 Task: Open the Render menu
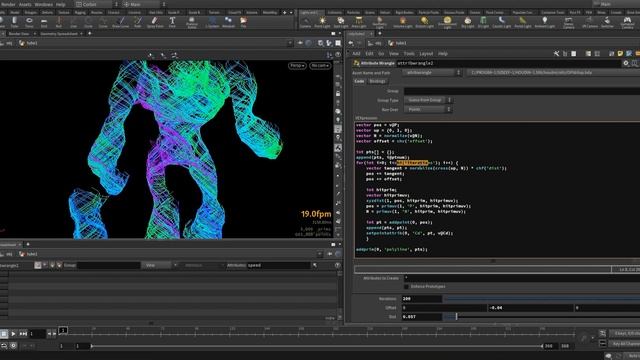tap(8, 4)
